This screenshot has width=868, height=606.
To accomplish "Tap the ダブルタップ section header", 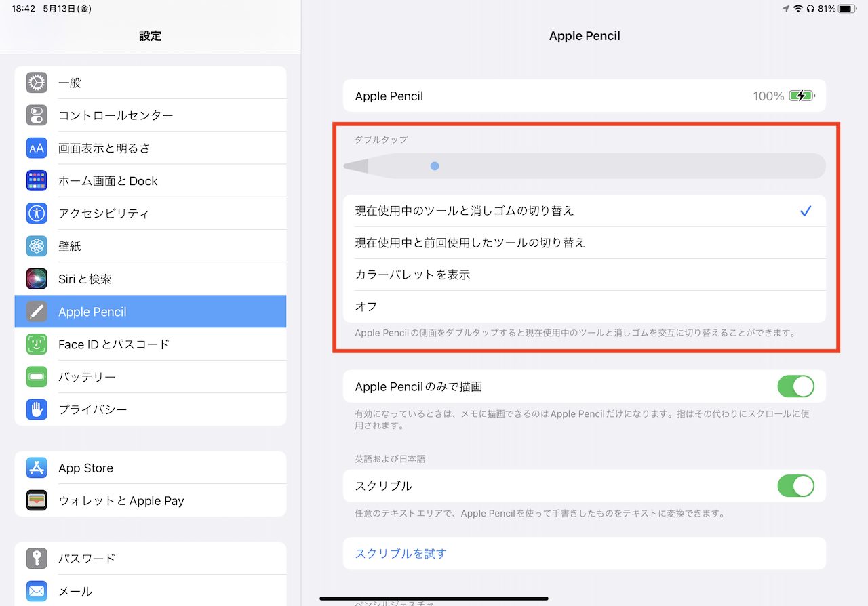I will [381, 139].
